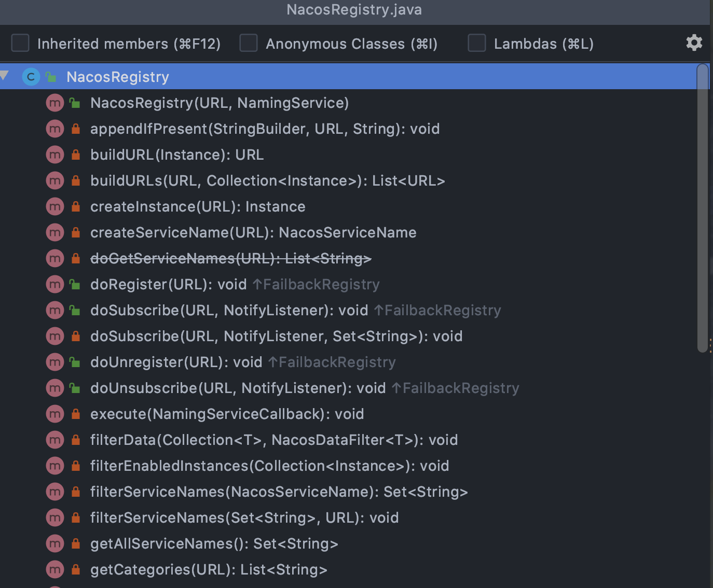This screenshot has width=713, height=588.
Task: Click the lock icon beside getAllServiceNames()
Action: (x=76, y=543)
